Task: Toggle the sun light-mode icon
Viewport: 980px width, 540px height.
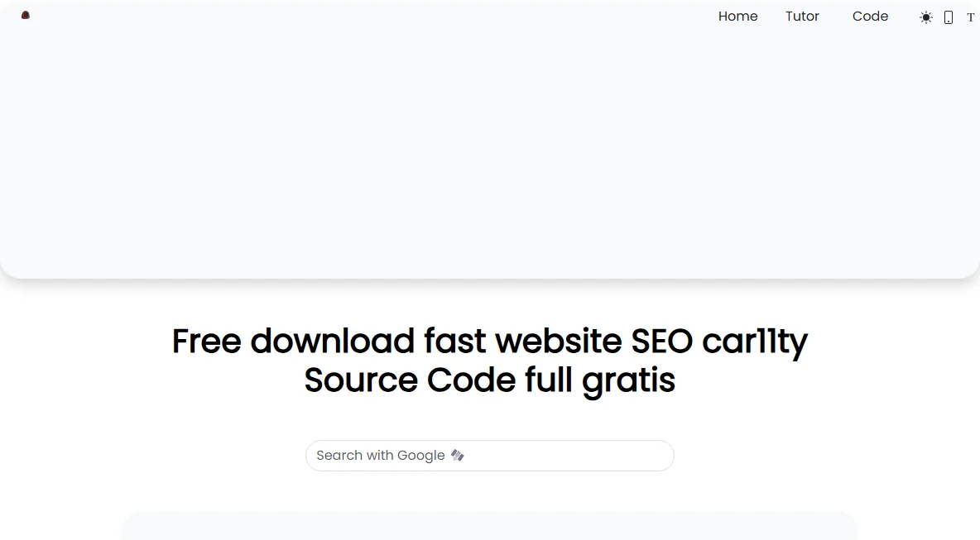Action: [926, 17]
